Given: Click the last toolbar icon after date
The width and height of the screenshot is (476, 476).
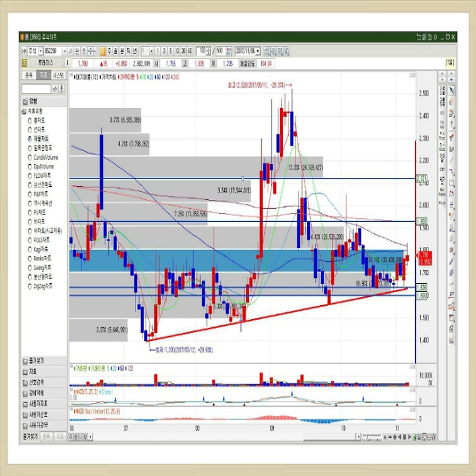Looking at the screenshot, I should click(x=287, y=51).
